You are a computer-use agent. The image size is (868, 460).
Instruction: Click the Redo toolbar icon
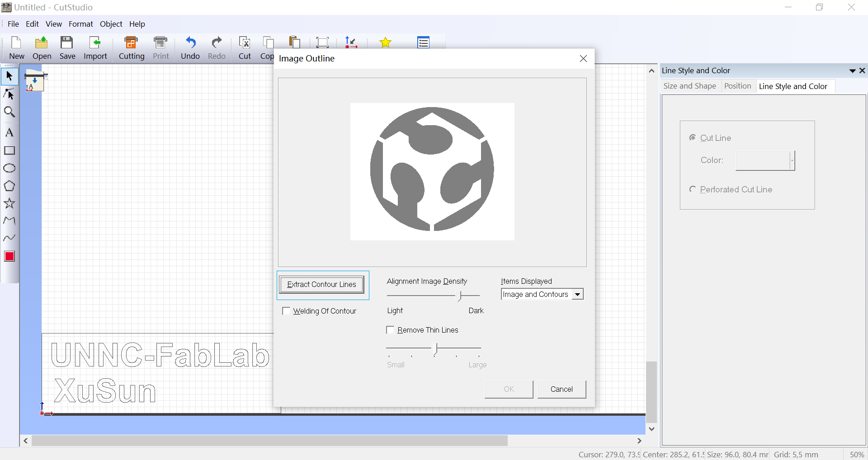[217, 48]
